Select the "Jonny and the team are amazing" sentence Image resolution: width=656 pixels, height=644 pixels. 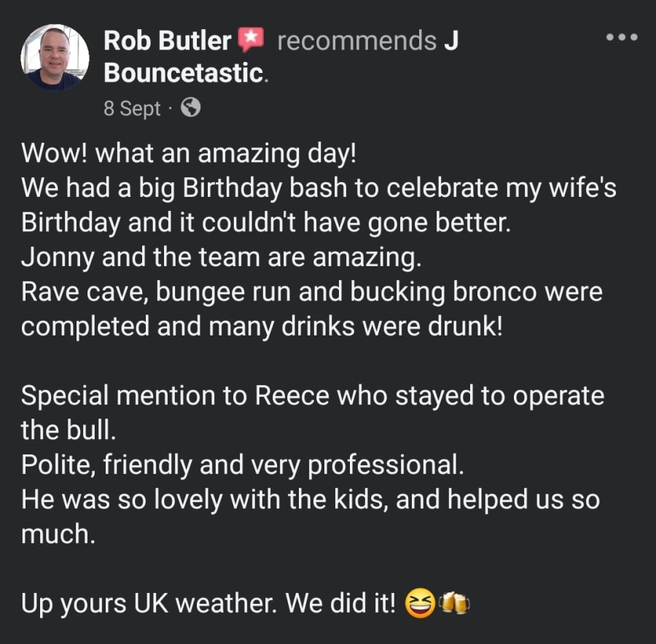(x=219, y=257)
